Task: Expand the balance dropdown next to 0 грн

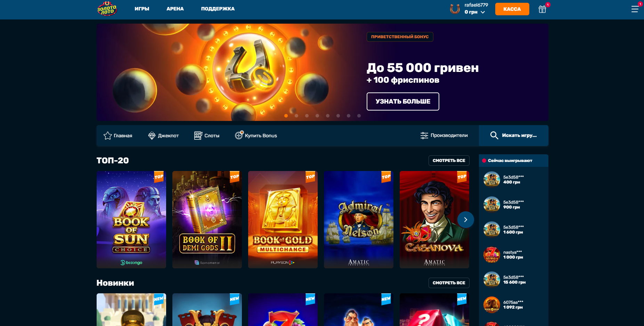Action: [x=483, y=12]
